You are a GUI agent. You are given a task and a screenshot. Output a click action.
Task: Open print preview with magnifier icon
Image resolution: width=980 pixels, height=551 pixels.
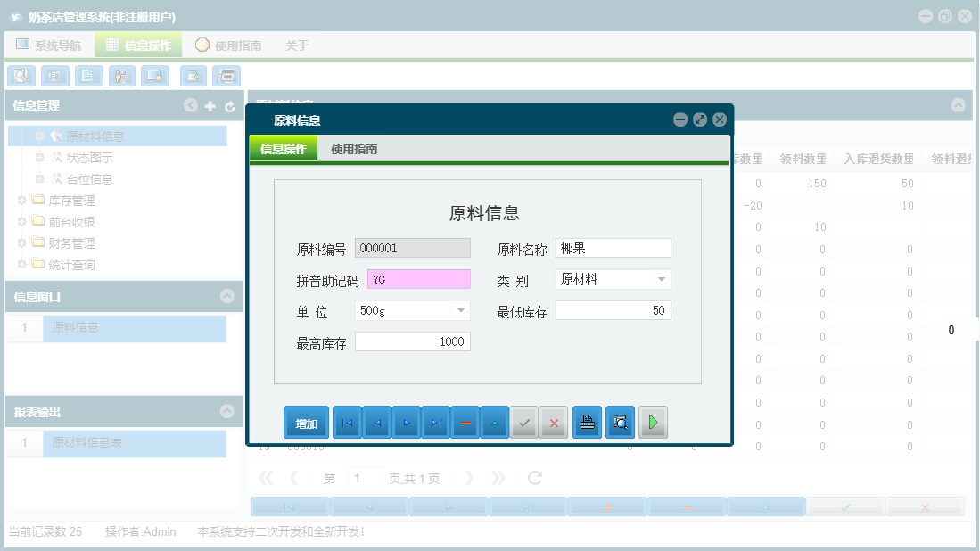[620, 423]
